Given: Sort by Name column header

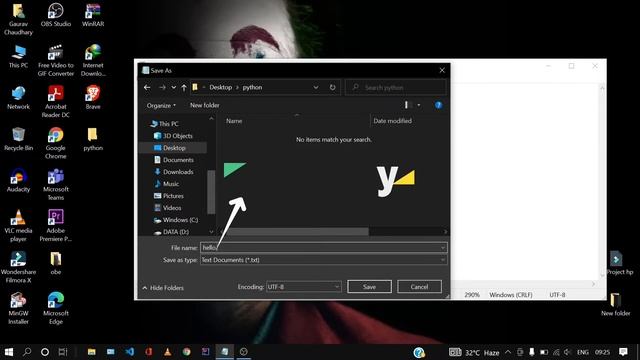Looking at the screenshot, I should [x=234, y=121].
